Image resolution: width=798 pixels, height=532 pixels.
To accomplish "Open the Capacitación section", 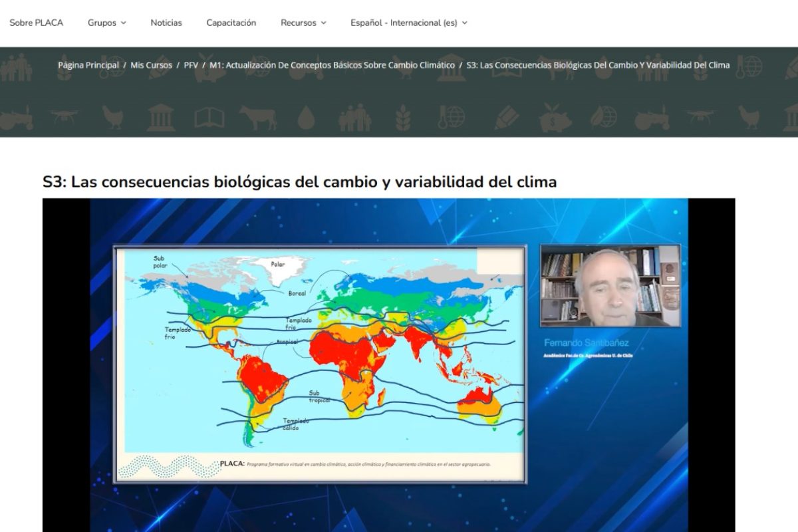I will click(x=231, y=23).
